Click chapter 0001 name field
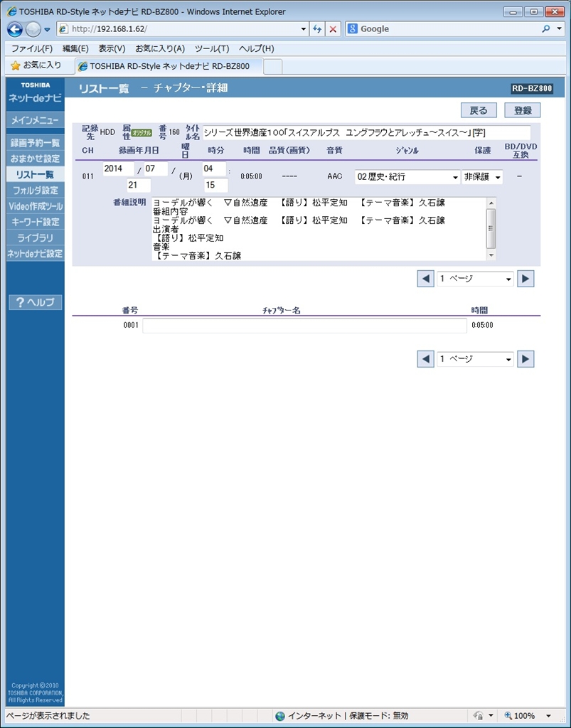 [304, 326]
